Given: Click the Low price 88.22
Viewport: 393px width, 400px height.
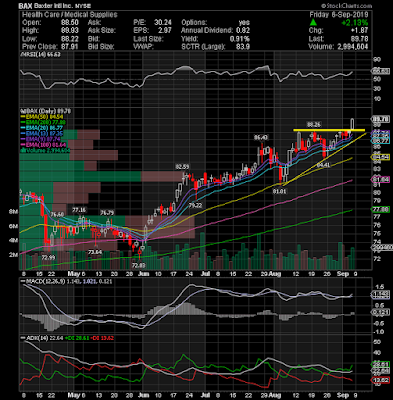Looking at the screenshot, I should click(x=70, y=39).
